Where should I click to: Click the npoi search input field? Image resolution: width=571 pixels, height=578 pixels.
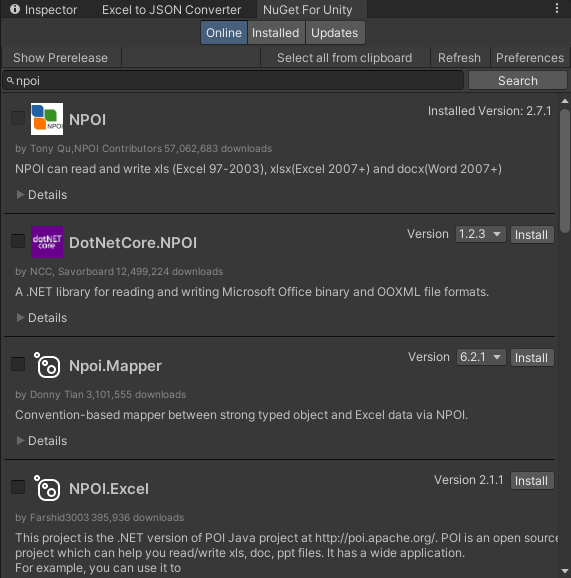coord(233,80)
